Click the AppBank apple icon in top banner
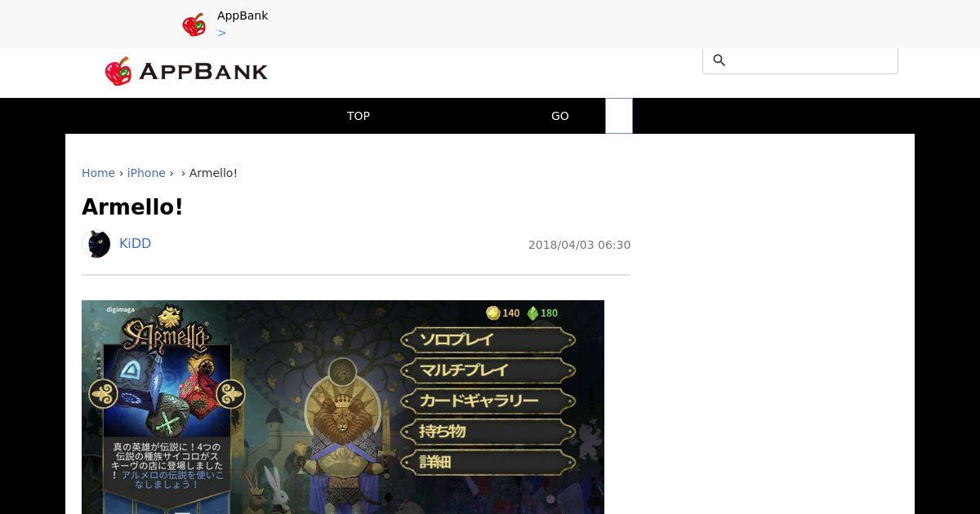Viewport: 980px width, 514px height. click(194, 24)
